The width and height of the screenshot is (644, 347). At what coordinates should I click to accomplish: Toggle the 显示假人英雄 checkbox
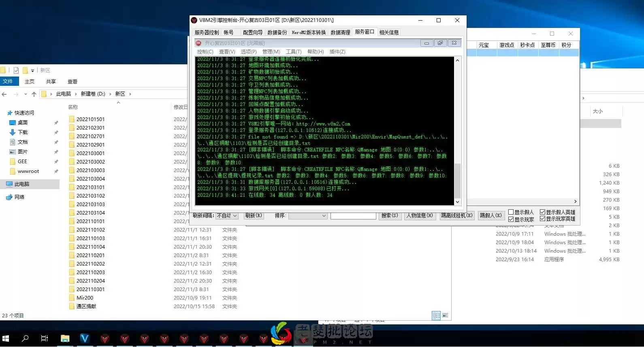tap(542, 212)
